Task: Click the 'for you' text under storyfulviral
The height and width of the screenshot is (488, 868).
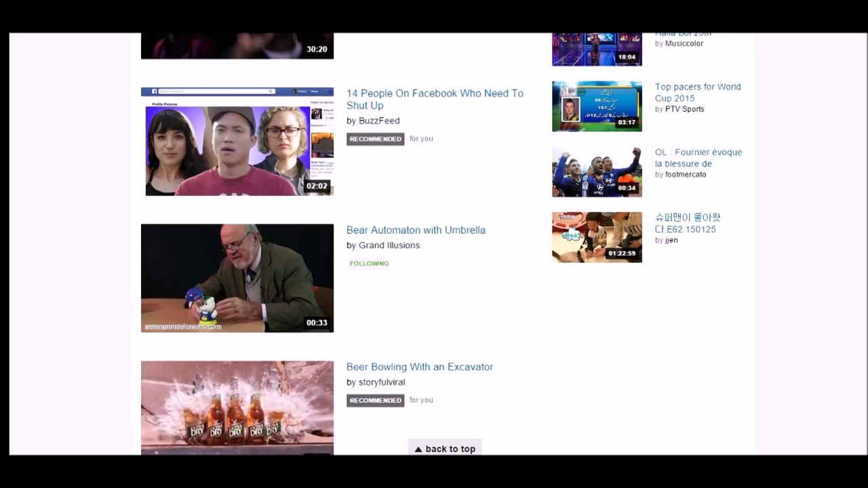Action: (x=421, y=401)
